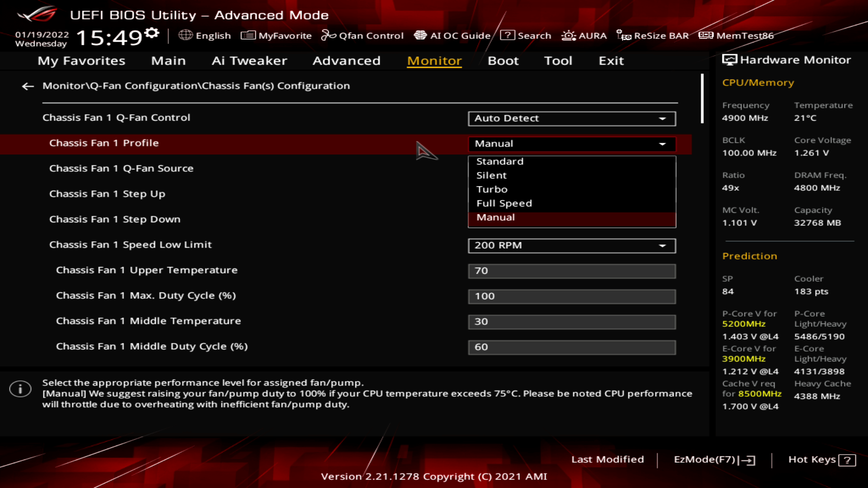Open Chassis Fan 1 Q-Fan Control dropdown

point(572,118)
